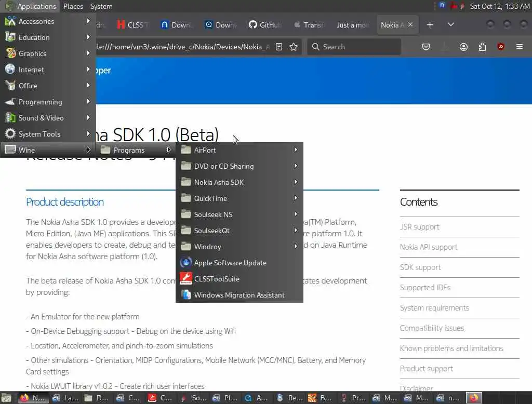This screenshot has width=532, height=404.
Task: Expand the QuickTime submenu arrow
Action: pos(296,198)
